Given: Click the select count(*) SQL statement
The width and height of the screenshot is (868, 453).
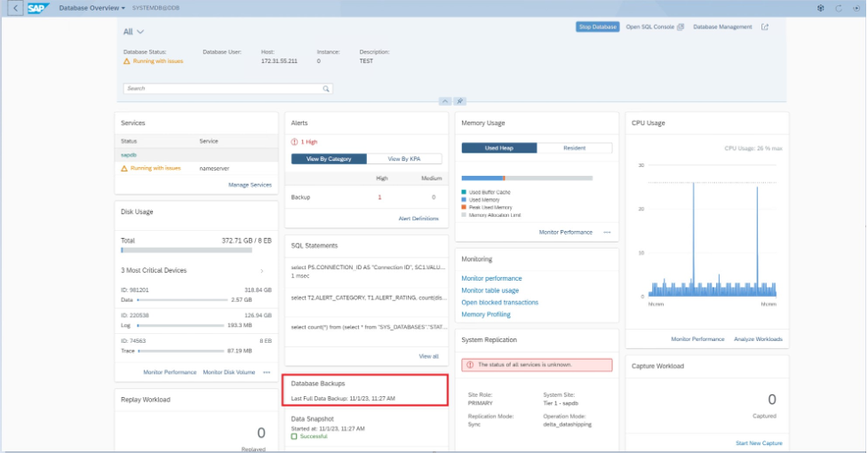Looking at the screenshot, I should click(x=369, y=328).
